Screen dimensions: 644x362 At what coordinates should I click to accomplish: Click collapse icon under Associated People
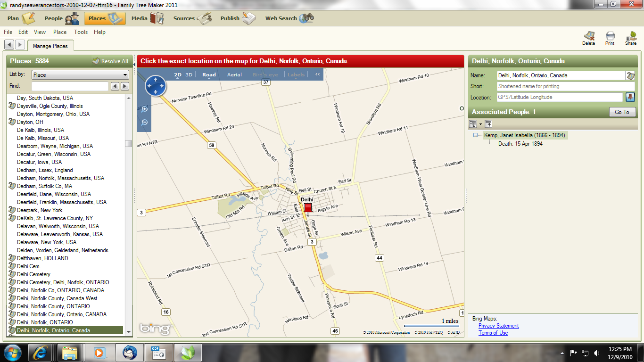pyautogui.click(x=488, y=124)
